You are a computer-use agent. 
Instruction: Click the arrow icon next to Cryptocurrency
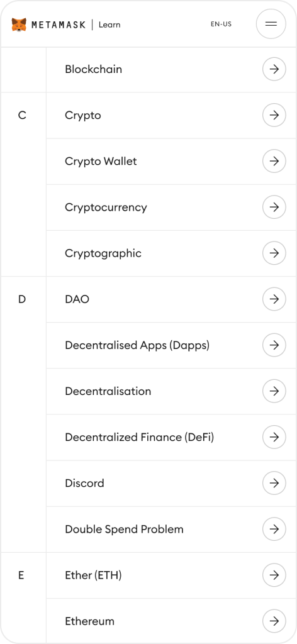(274, 208)
